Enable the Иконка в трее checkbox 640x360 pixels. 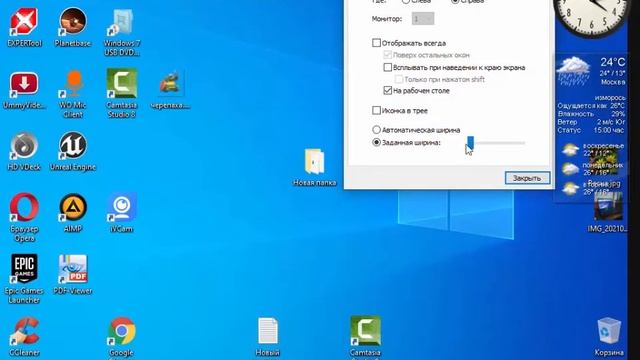(x=376, y=110)
